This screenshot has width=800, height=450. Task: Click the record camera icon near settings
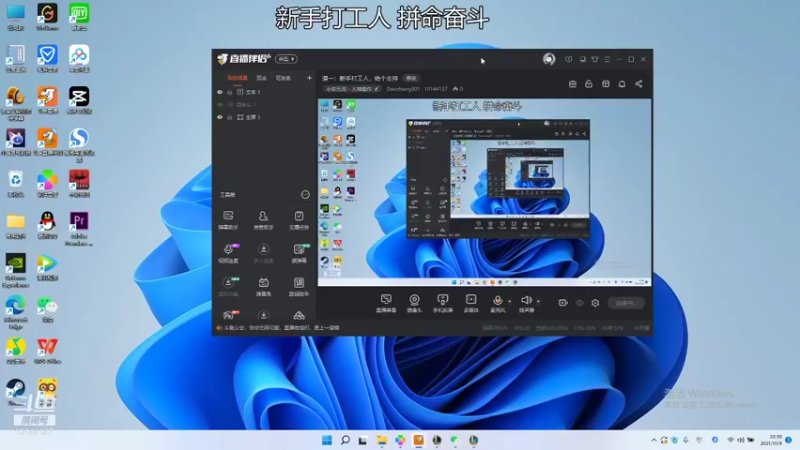[x=563, y=303]
